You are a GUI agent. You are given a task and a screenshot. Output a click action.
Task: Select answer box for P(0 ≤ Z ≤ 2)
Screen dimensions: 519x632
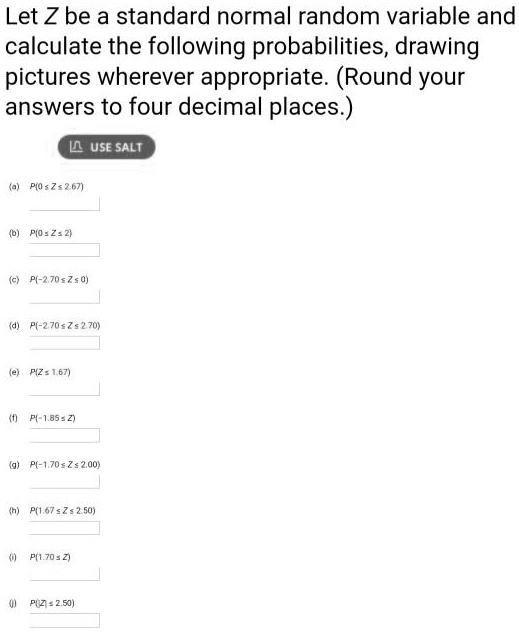(64, 250)
